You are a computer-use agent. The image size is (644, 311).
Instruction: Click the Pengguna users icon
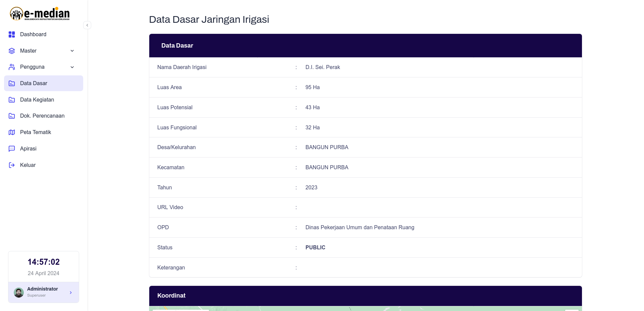[12, 67]
